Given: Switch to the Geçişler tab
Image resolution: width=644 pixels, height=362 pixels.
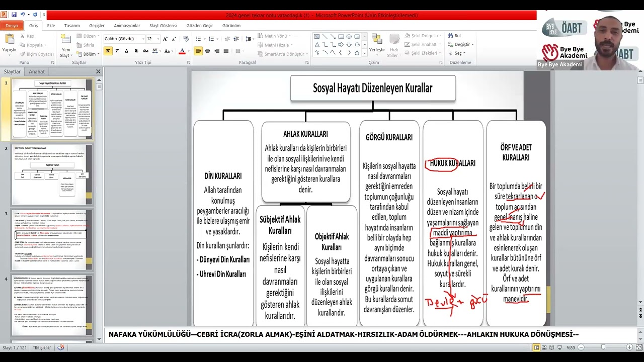Looking at the screenshot, I should point(97,26).
